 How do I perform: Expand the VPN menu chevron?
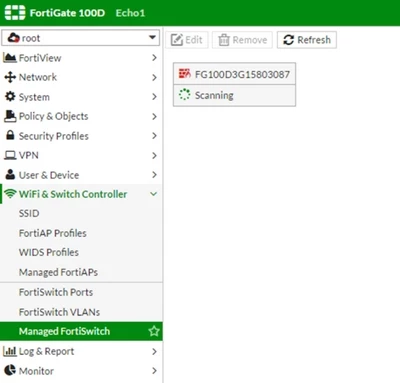click(154, 155)
